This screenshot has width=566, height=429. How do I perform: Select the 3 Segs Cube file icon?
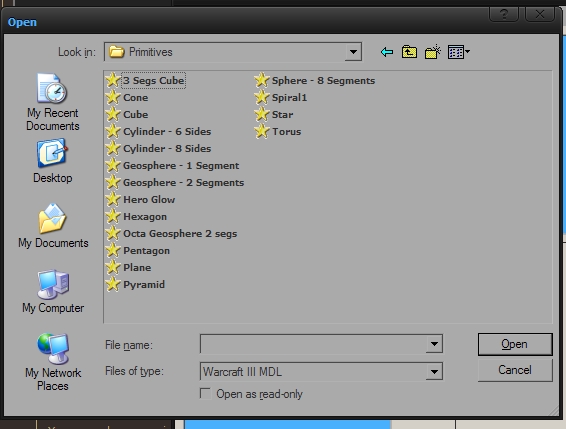click(113, 80)
